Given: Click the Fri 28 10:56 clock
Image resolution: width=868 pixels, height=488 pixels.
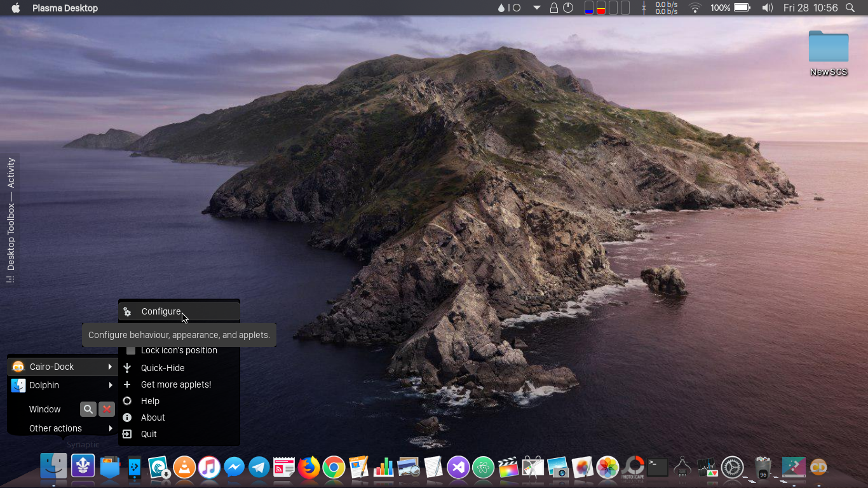Looking at the screenshot, I should (811, 8).
